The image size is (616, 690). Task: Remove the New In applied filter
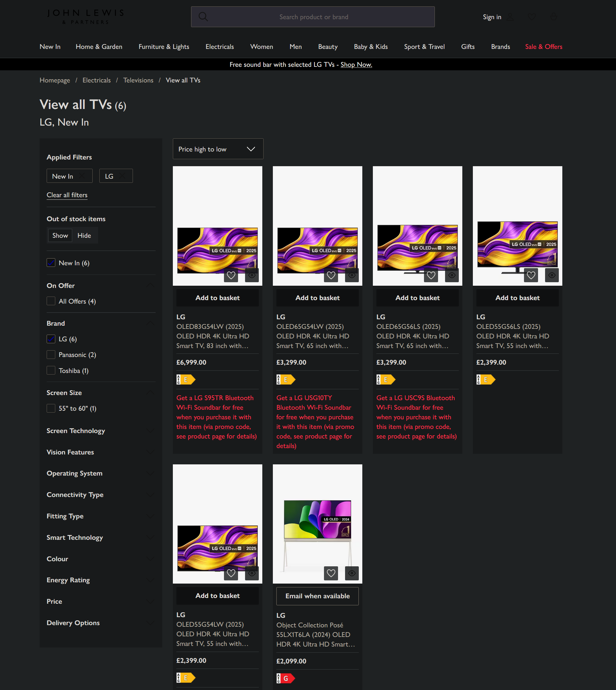(x=82, y=176)
